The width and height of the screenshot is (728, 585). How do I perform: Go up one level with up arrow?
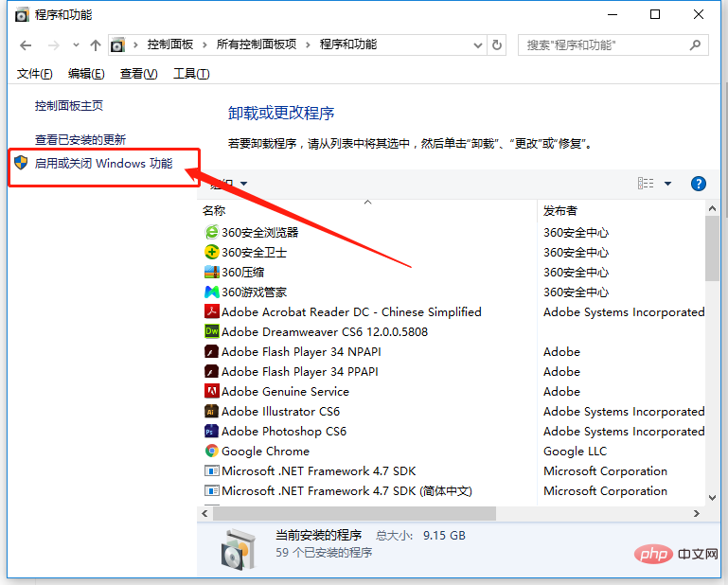[96, 45]
